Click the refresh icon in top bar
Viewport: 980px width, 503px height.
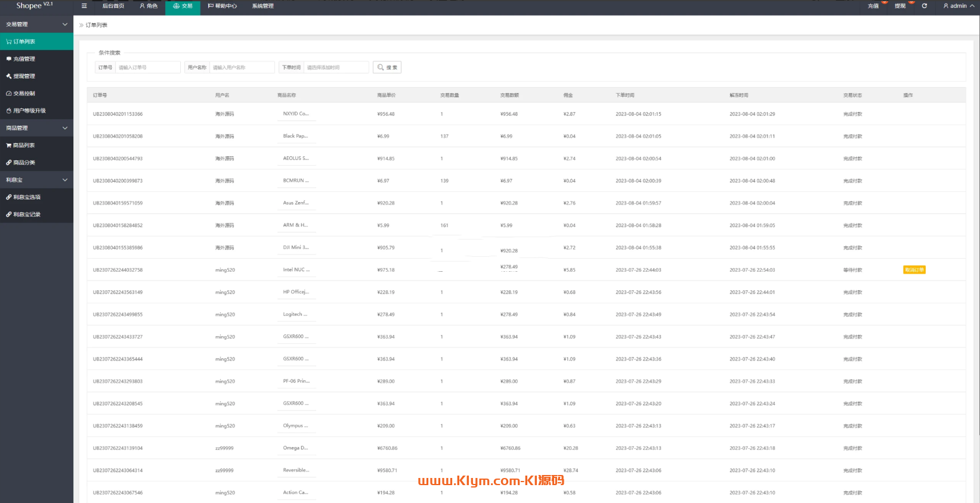(925, 6)
